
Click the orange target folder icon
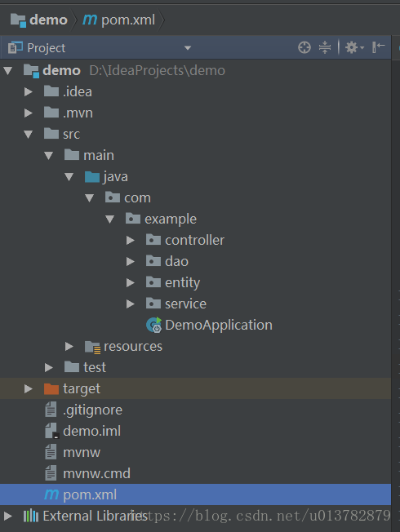click(51, 389)
